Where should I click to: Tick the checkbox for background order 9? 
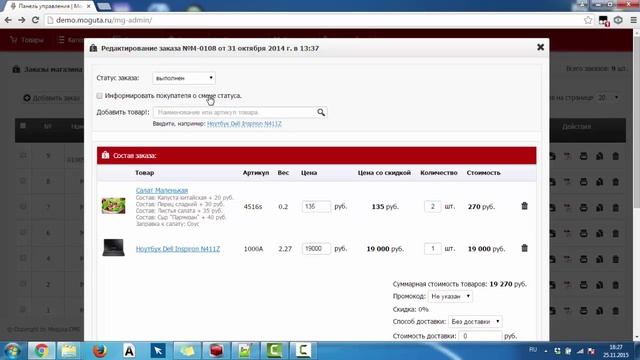tap(23, 155)
